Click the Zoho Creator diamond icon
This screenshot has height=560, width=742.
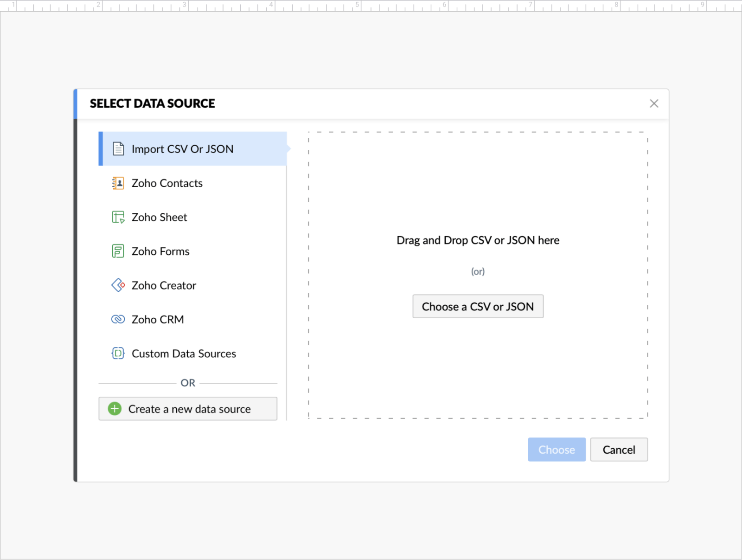pos(118,285)
